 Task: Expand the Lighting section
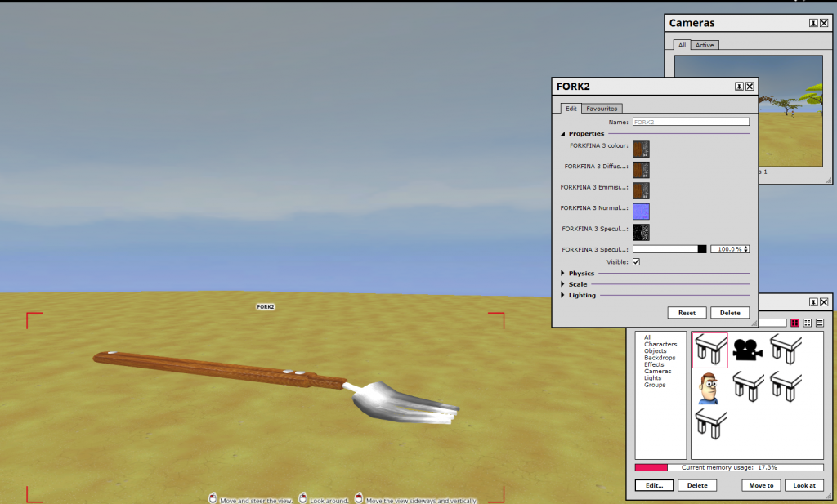[562, 295]
